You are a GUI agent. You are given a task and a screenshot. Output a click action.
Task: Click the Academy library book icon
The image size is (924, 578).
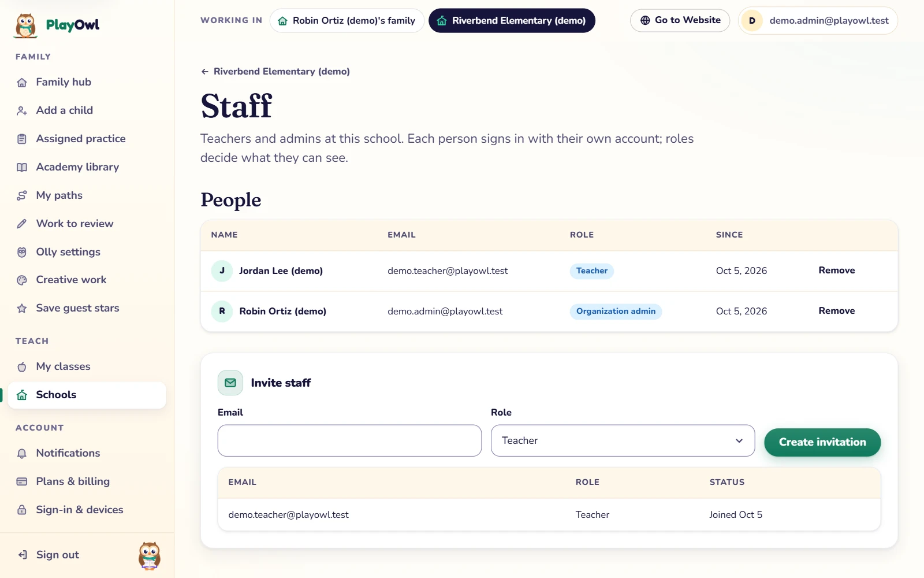(x=22, y=168)
